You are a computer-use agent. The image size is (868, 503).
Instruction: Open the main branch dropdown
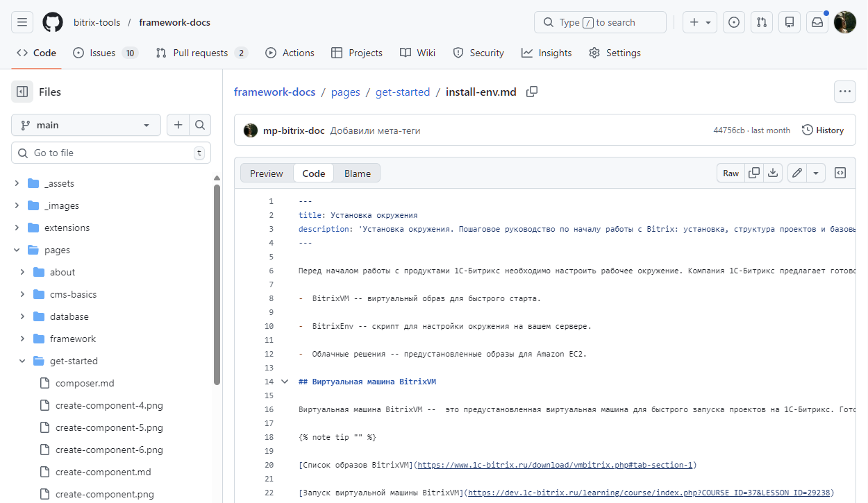coord(86,125)
